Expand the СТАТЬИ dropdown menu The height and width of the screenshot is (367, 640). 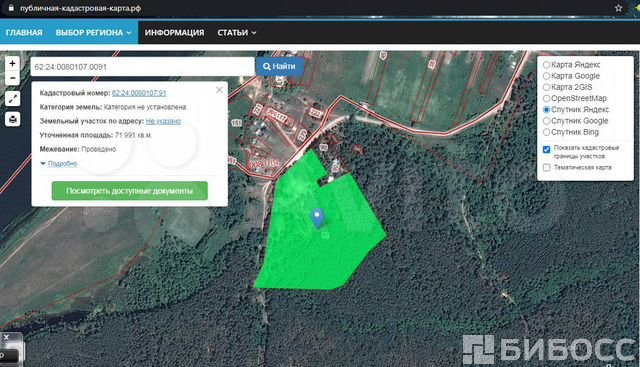237,32
